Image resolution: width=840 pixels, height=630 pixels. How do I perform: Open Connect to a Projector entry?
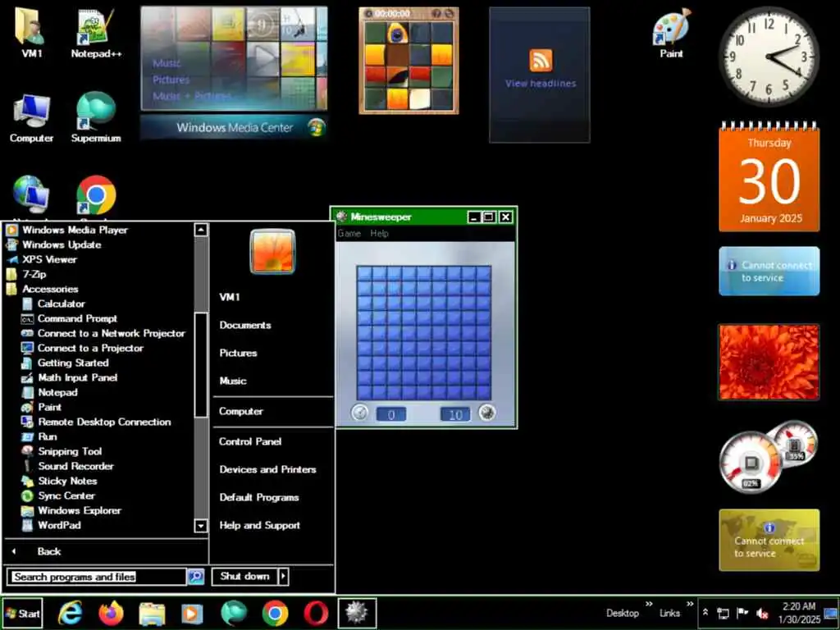(x=82, y=348)
